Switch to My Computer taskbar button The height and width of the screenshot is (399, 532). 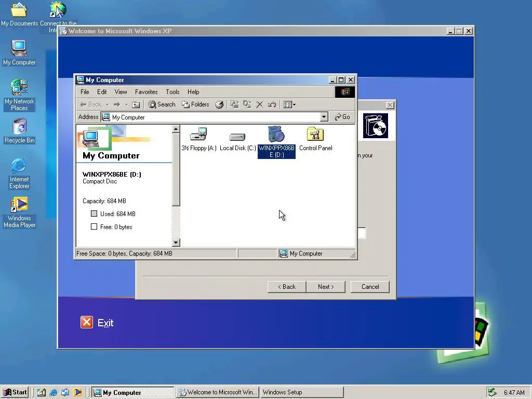point(133,393)
